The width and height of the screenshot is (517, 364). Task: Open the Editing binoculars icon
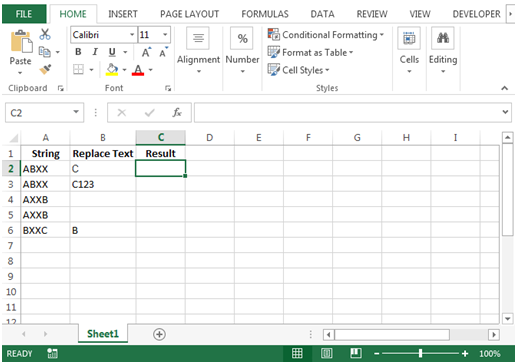pos(443,38)
